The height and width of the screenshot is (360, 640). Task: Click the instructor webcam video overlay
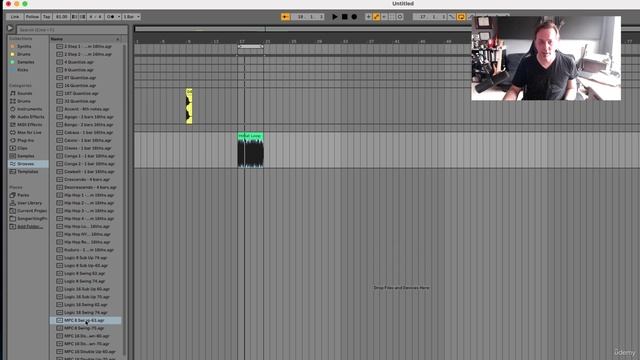pyautogui.click(x=546, y=58)
